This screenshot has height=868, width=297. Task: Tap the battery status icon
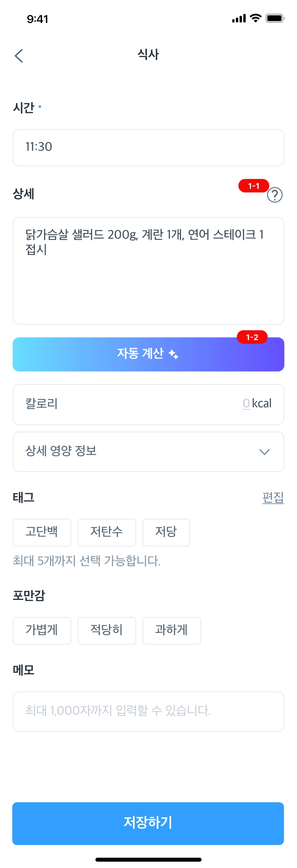point(275,18)
